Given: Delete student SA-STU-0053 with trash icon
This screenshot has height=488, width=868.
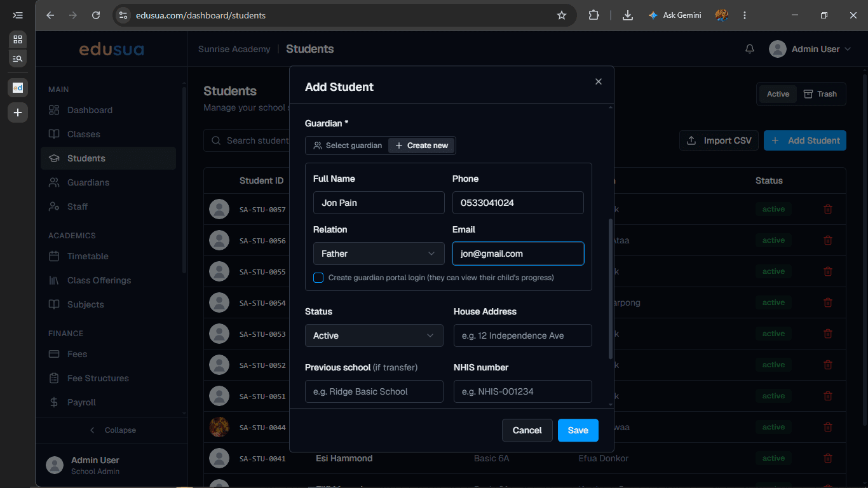Looking at the screenshot, I should [x=828, y=334].
